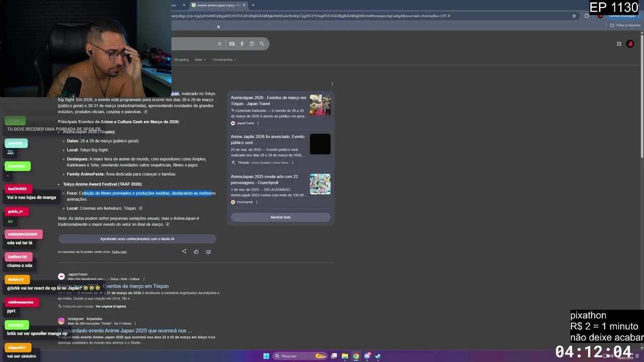Submit search with the magnifying glass icon

pos(262,44)
